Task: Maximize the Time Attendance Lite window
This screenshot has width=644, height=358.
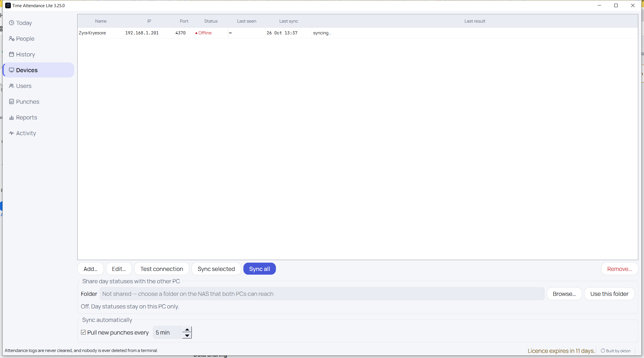Action: pos(616,5)
